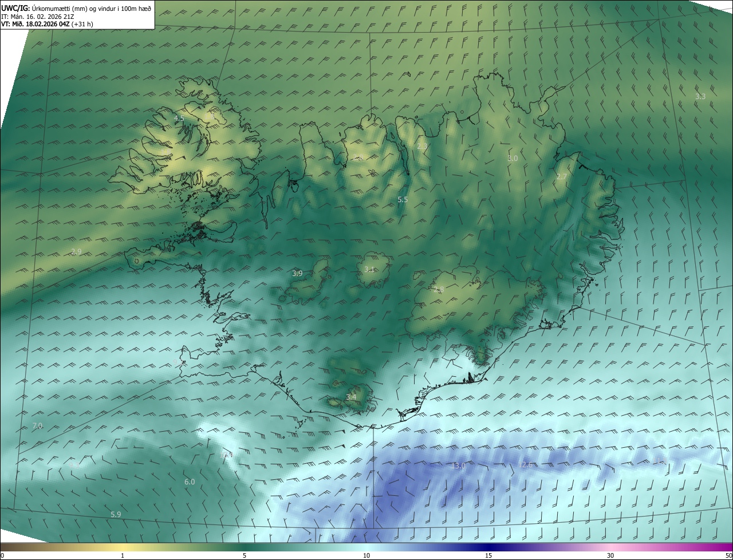Click the map value 3.0

[513, 158]
